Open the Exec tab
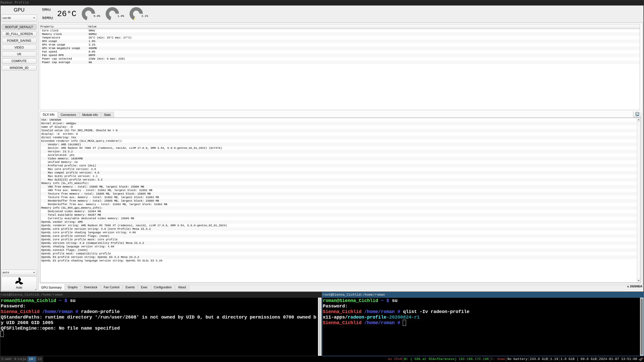 (x=144, y=287)
